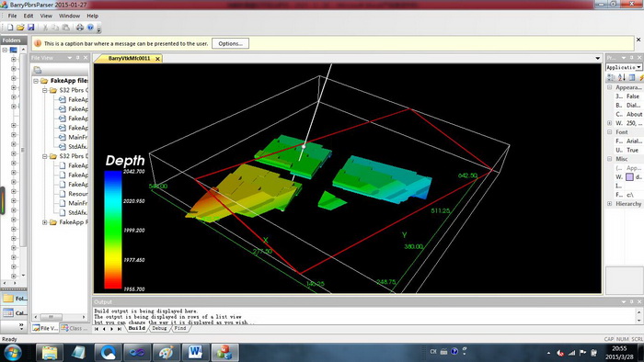Viewport: 644px width, 362px height.
Task: Click the Save floppy disk icon
Action: coord(30,28)
